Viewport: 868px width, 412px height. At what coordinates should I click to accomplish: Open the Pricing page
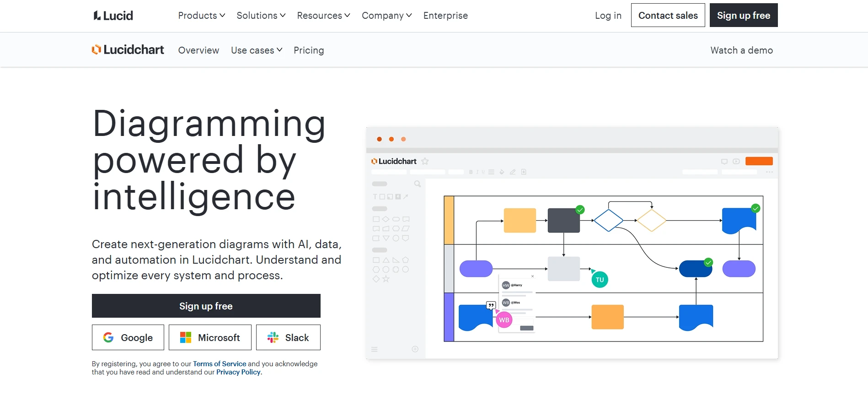(x=309, y=50)
